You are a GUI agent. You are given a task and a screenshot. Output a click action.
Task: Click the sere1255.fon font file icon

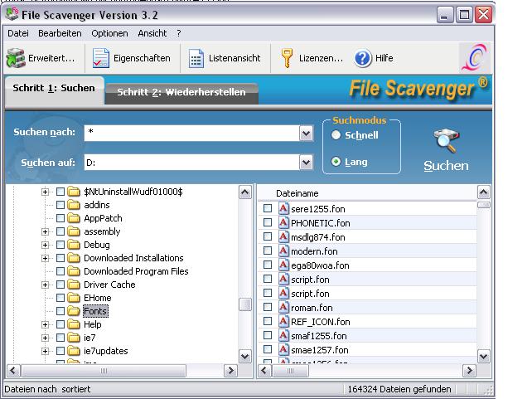tap(283, 208)
